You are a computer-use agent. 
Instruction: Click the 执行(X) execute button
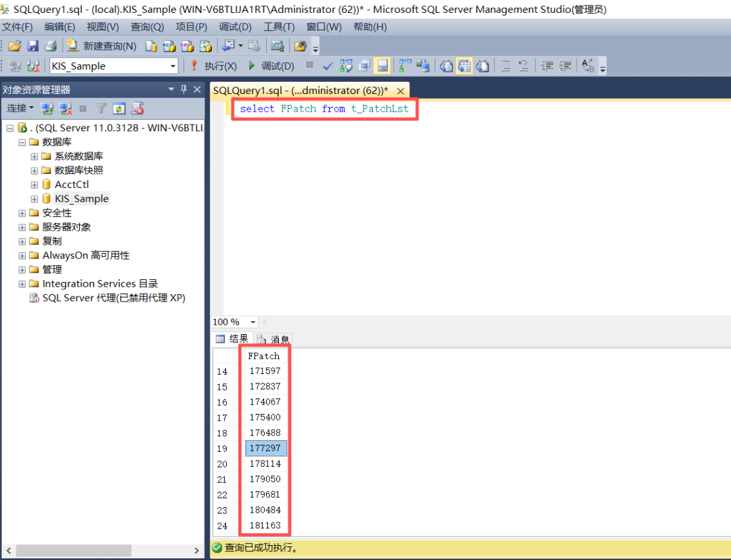213,66
